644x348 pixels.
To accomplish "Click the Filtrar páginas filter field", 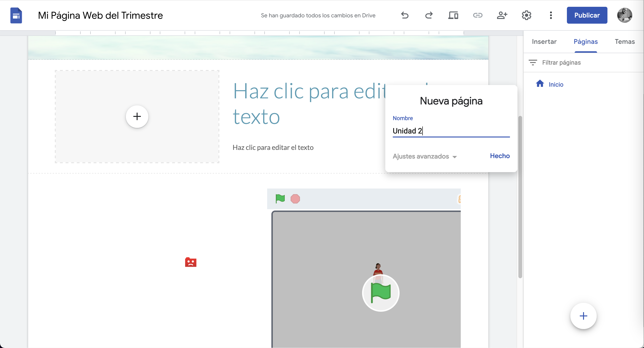I will click(561, 63).
